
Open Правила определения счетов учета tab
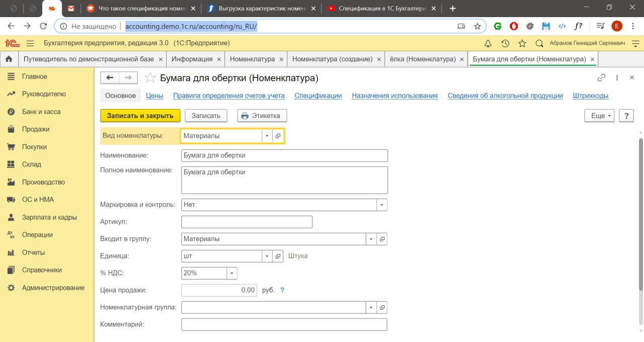(229, 96)
